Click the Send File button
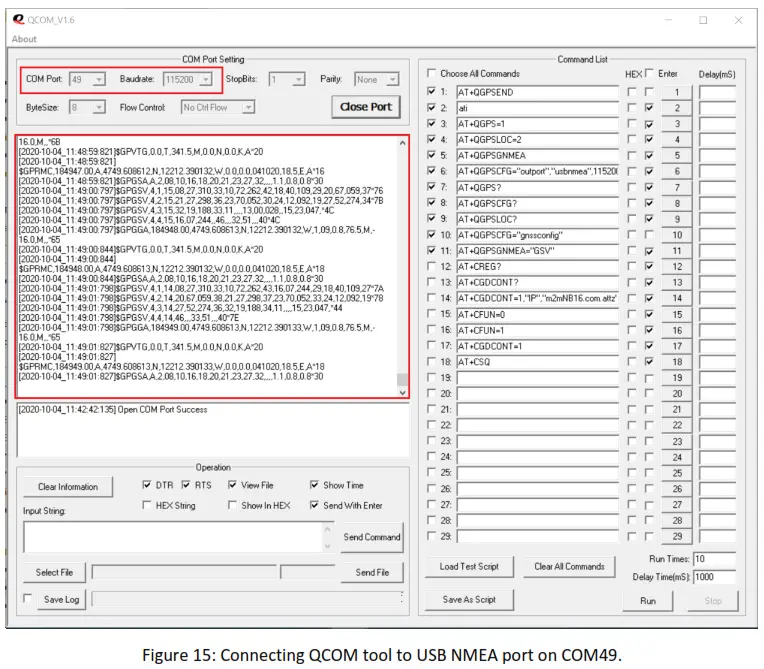This screenshot has height=669, width=764. coord(372,573)
